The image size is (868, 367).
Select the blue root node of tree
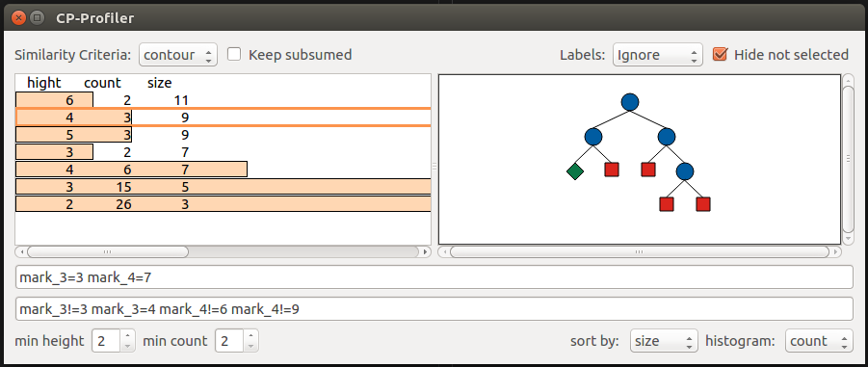click(630, 102)
